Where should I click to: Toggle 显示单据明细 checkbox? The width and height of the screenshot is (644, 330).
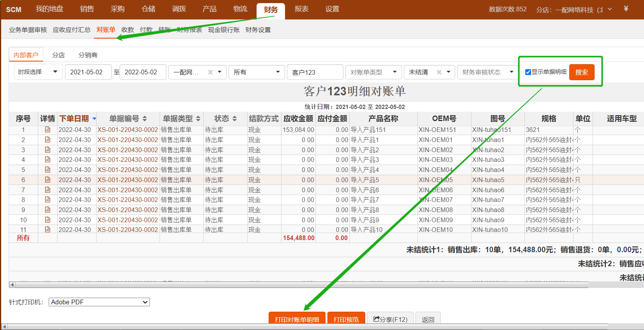pos(528,72)
